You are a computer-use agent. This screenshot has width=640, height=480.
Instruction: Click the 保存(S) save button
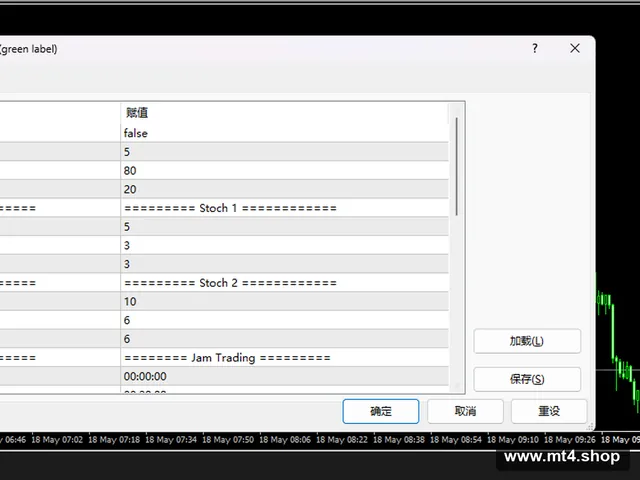point(527,379)
